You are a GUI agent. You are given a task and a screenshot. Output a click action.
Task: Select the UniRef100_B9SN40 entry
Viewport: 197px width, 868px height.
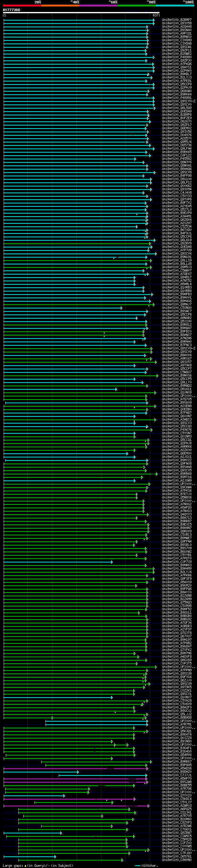[176, 30]
